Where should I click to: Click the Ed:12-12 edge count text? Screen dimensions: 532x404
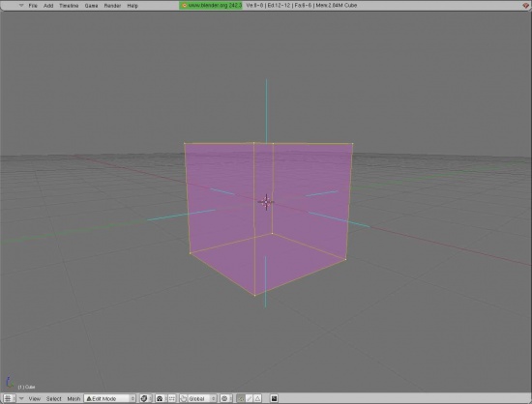point(279,6)
